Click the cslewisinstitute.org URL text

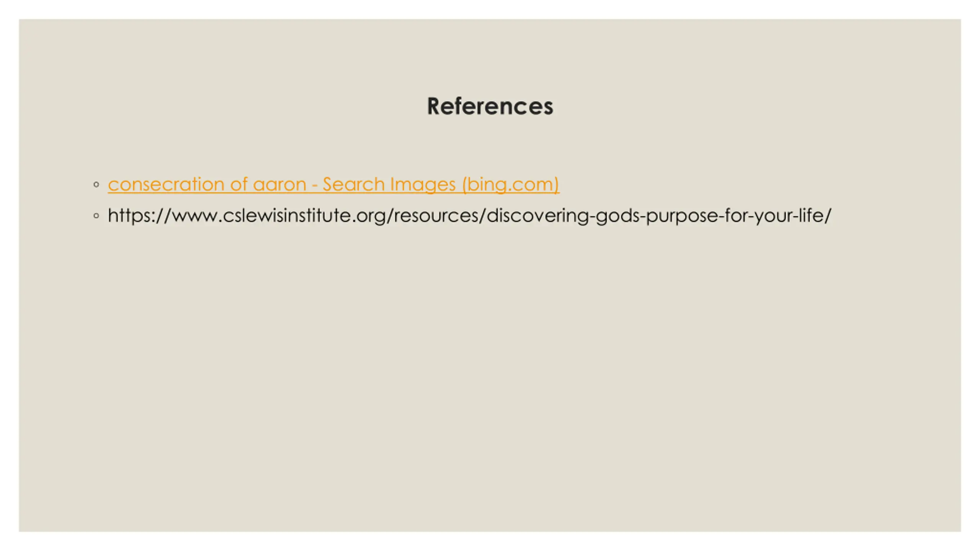pos(470,215)
